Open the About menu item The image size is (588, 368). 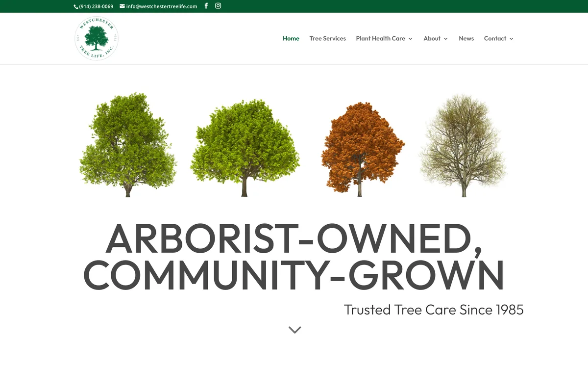pos(432,38)
